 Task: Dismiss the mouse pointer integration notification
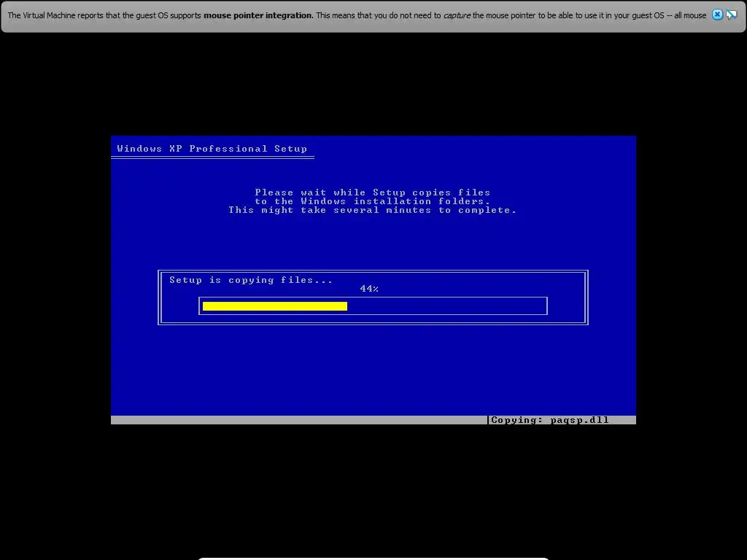(717, 15)
